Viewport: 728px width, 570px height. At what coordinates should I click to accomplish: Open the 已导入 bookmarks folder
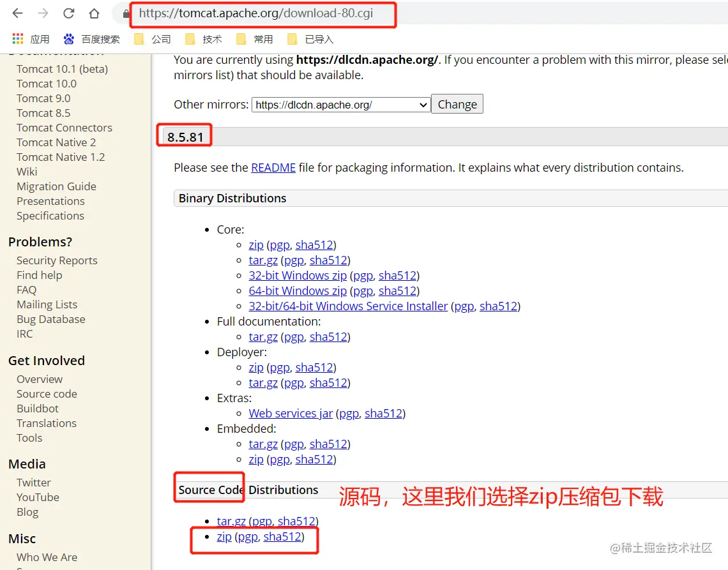310,40
